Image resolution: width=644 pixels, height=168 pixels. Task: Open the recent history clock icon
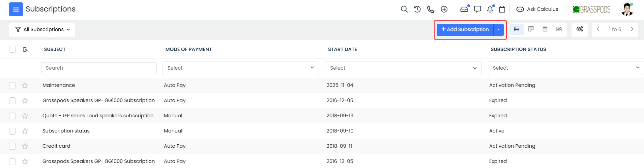click(x=417, y=9)
